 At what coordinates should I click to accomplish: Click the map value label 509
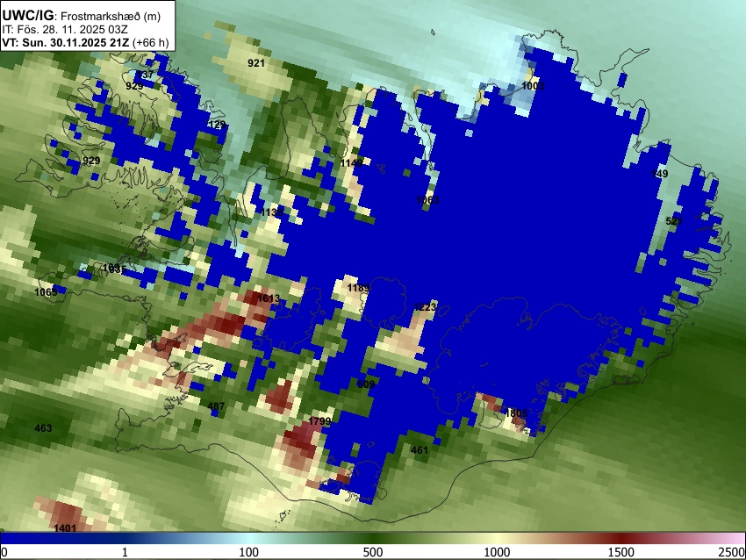pyautogui.click(x=366, y=384)
